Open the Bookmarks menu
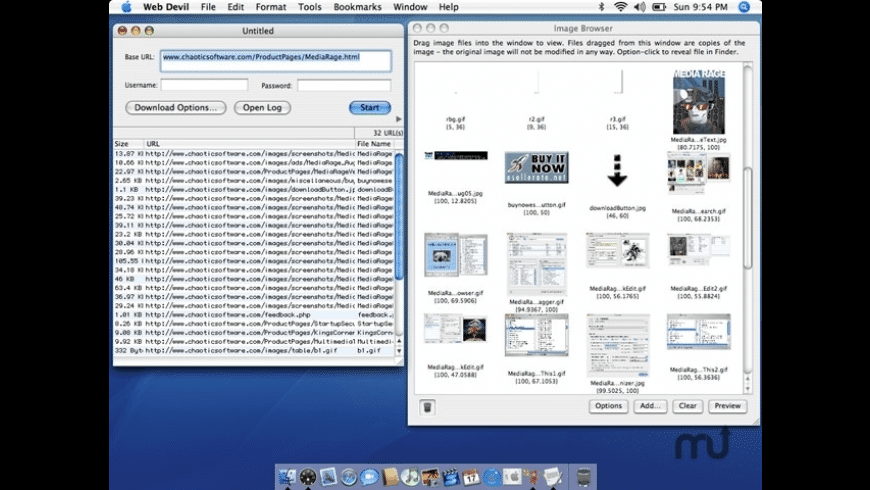870x490 pixels. 357,7
